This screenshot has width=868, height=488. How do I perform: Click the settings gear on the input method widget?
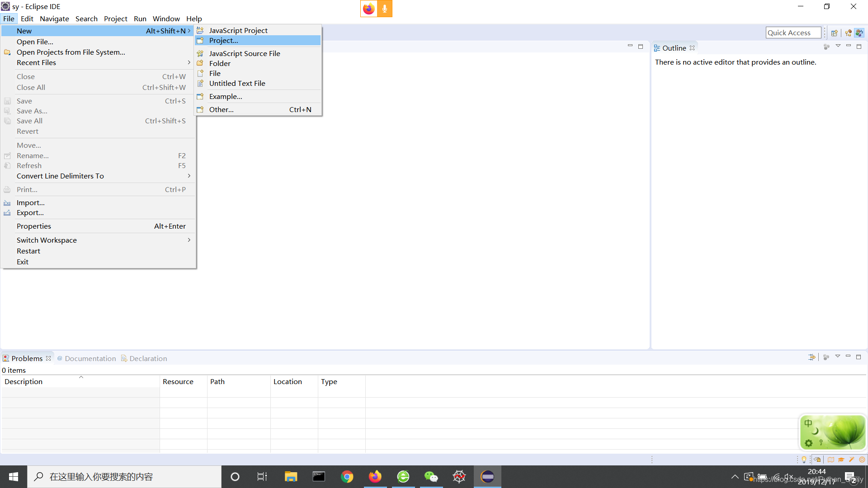tap(809, 443)
